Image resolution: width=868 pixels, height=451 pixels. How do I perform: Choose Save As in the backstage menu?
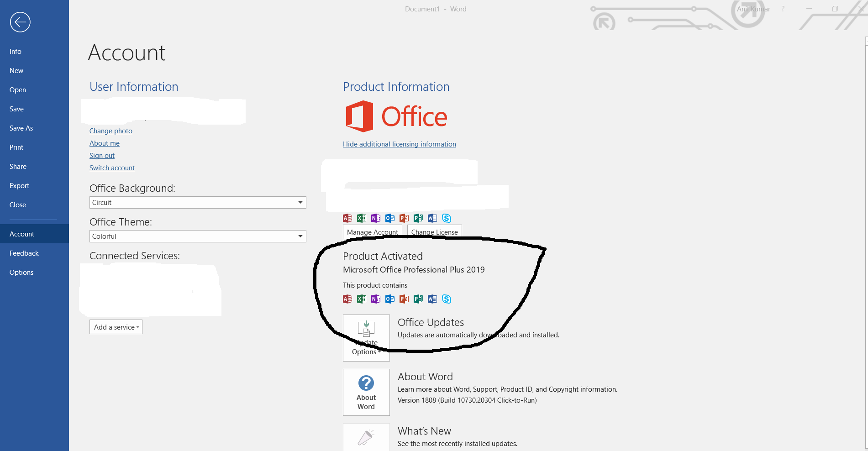pyautogui.click(x=34, y=128)
